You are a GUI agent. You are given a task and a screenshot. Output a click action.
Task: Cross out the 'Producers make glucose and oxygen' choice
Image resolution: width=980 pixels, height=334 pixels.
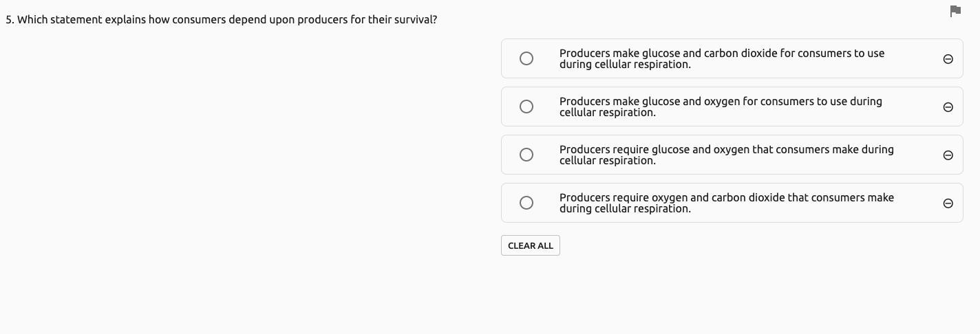[x=948, y=107]
